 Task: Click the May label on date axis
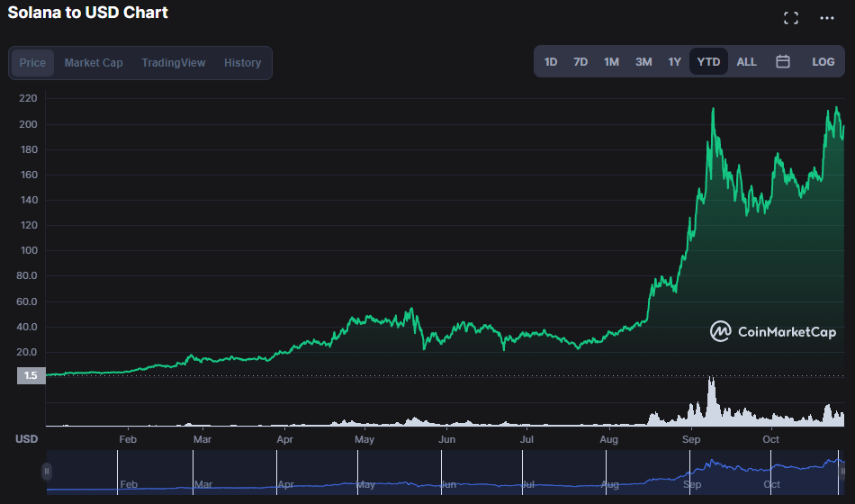364,439
